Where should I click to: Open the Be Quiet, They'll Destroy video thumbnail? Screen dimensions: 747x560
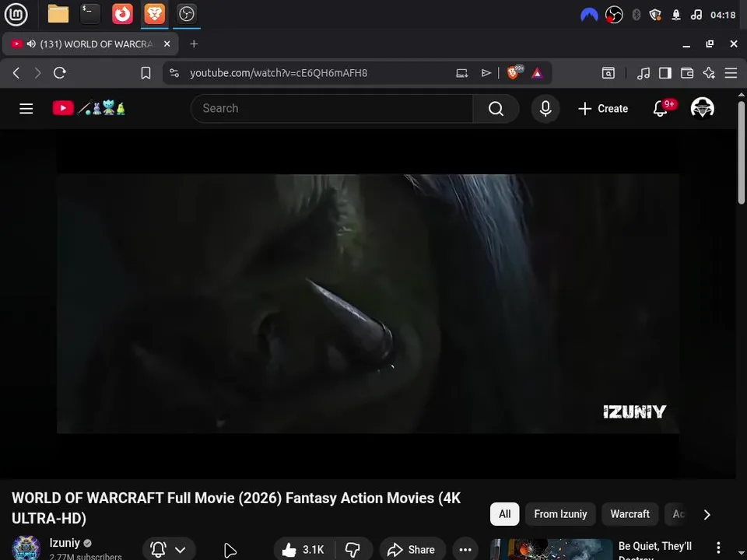551,550
